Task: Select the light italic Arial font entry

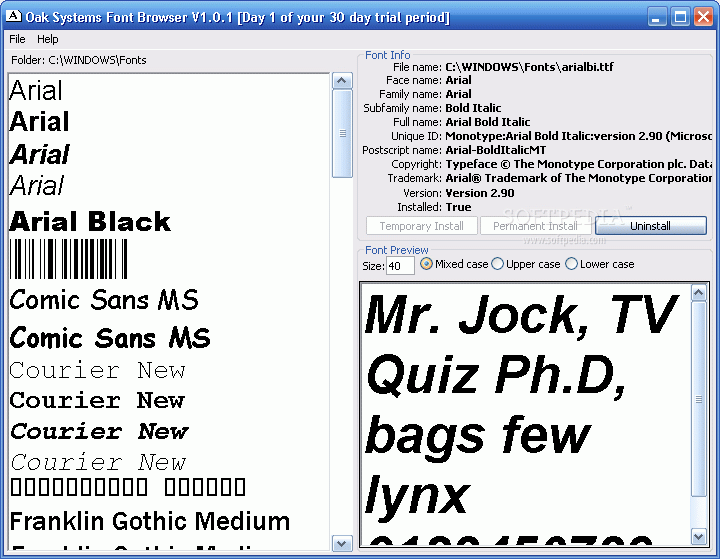Action: click(x=37, y=186)
